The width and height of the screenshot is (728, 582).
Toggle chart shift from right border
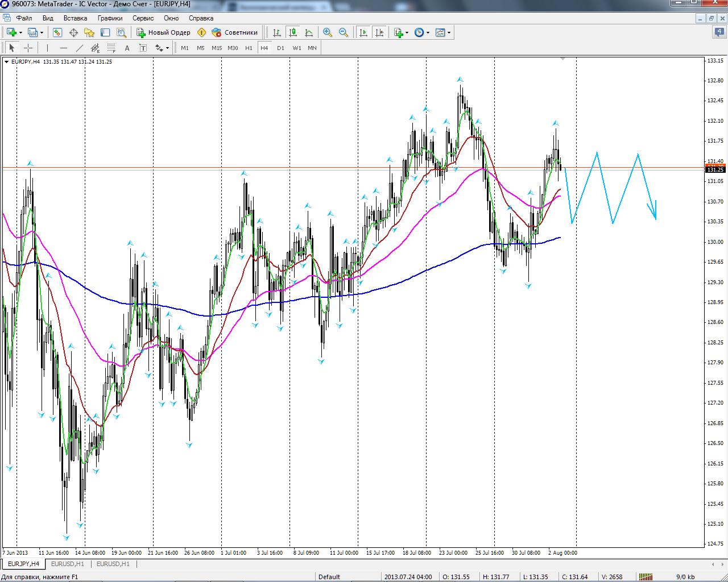pyautogui.click(x=379, y=32)
